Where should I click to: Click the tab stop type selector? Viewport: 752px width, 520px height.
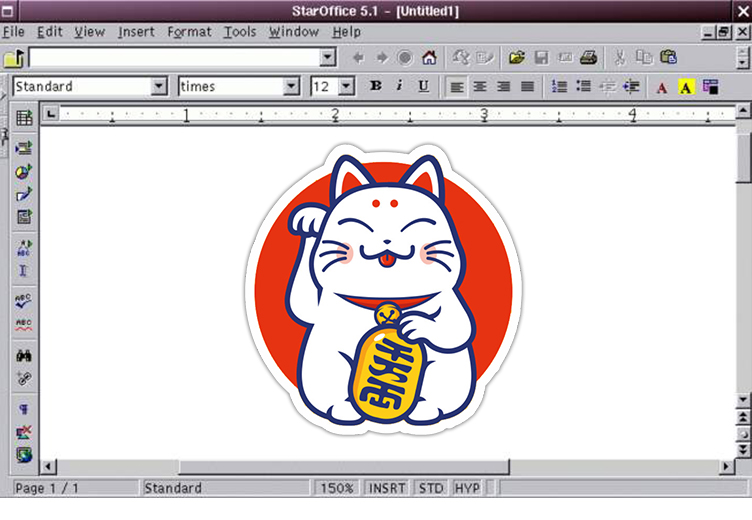(x=51, y=114)
